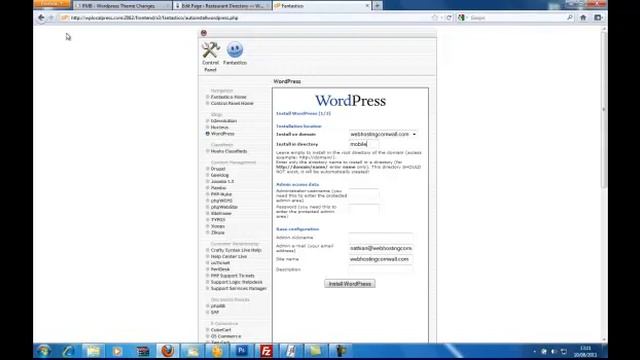
Task: Switch to Edit Page Restaurant Directory tab
Action: (222, 6)
